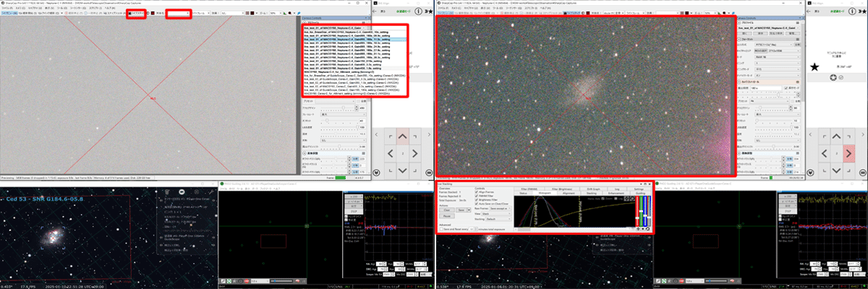Viewport: 868px width, 289px height.
Task: Toggle Save and Reset every checkbox
Action: [x=441, y=229]
